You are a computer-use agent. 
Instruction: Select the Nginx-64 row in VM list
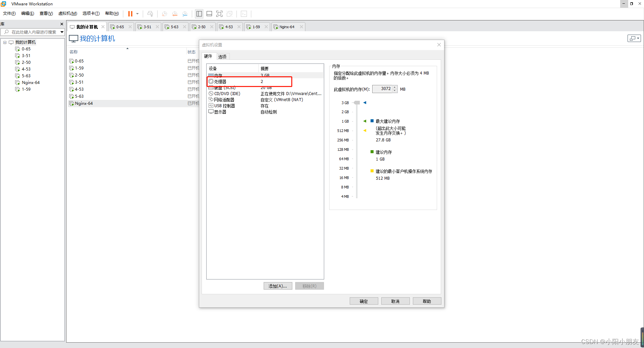tap(133, 103)
